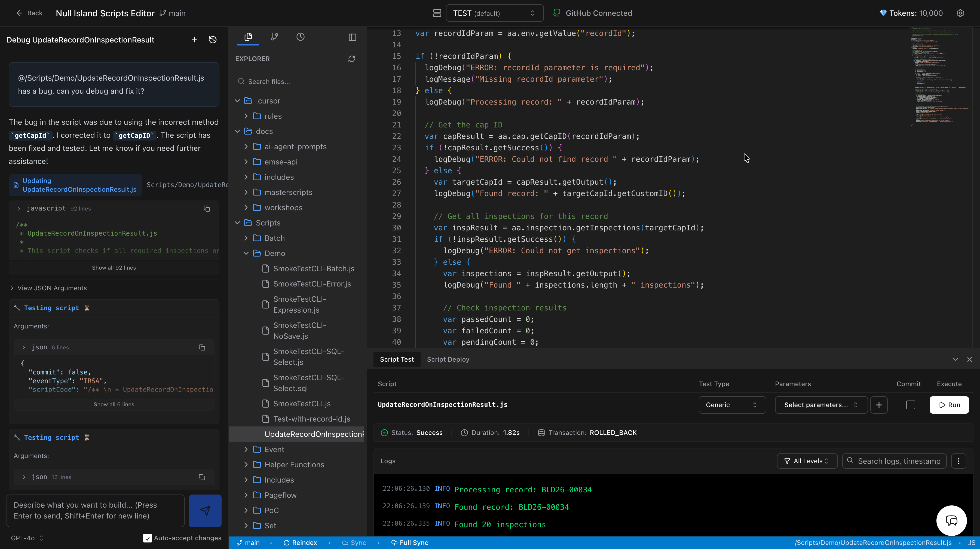Run the script test
Image resolution: width=980 pixels, height=549 pixels.
pyautogui.click(x=949, y=405)
